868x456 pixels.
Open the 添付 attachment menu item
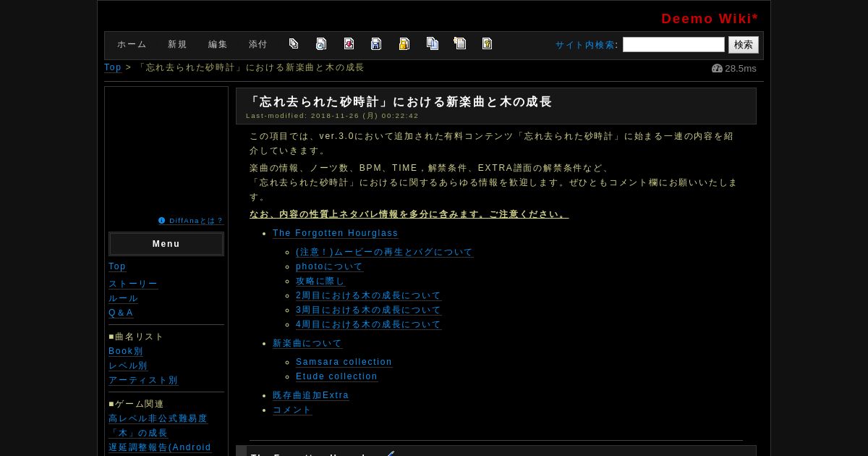[258, 44]
